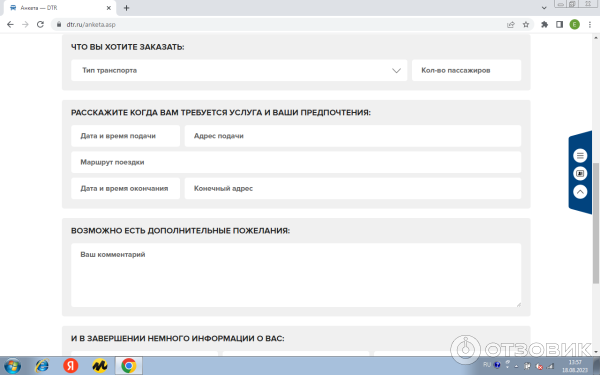Viewport: 600px width, 375px height.
Task: Click the side widget form icon
Action: click(580, 174)
